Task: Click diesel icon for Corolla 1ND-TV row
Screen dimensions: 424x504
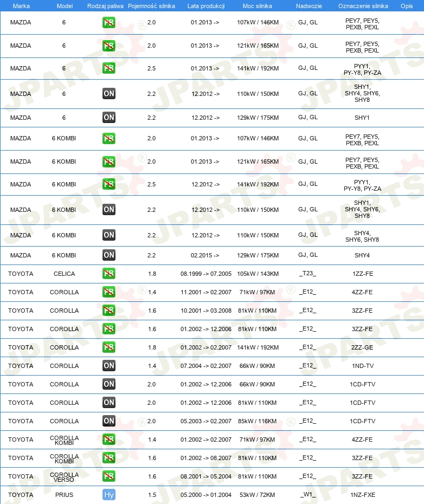Action: pyautogui.click(x=109, y=365)
